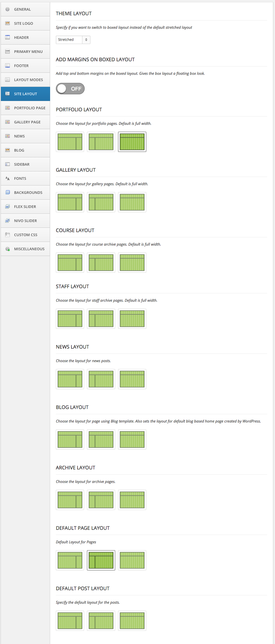Select right sidebar layout for Portfolio

point(70,142)
